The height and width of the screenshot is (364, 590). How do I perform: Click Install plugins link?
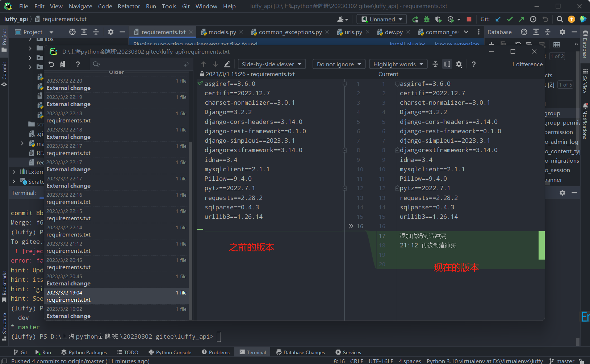pyautogui.click(x=407, y=44)
